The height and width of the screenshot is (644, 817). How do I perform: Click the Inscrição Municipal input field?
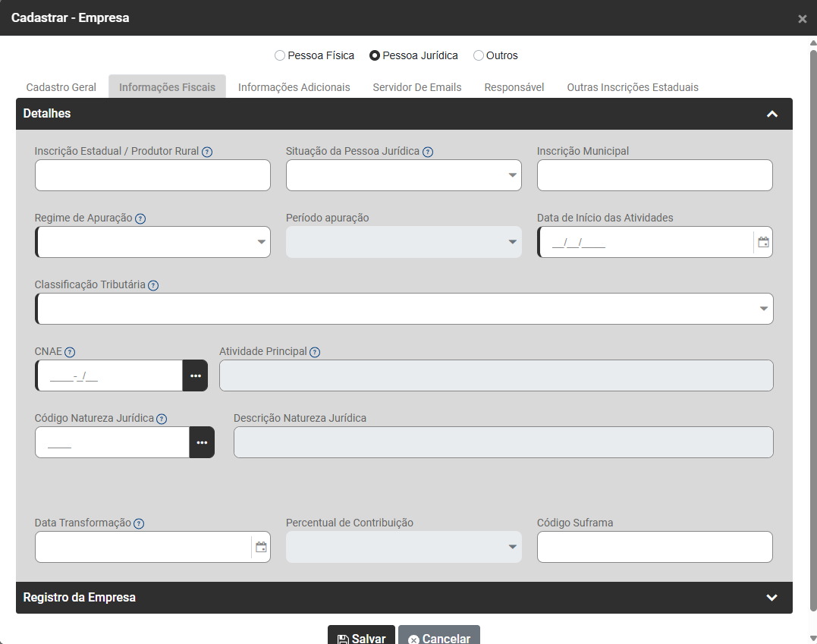(654, 175)
